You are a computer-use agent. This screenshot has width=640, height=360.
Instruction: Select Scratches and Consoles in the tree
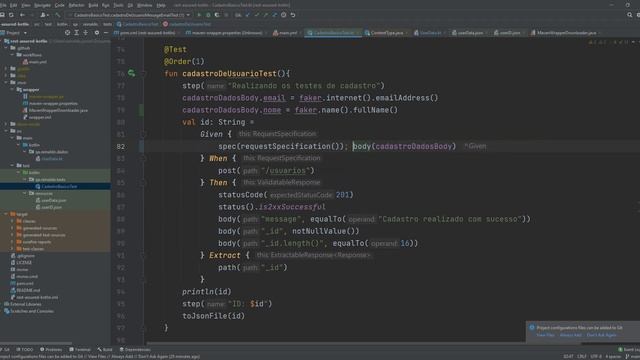29,311
